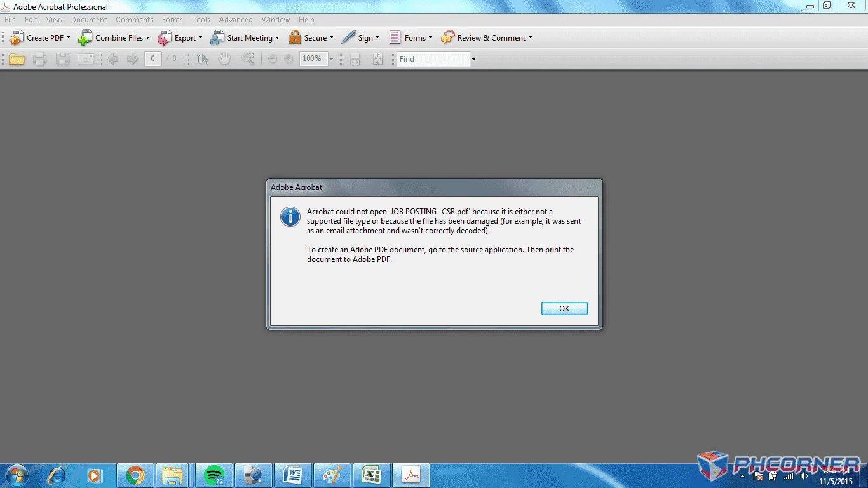The width and height of the screenshot is (868, 488).
Task: Open the Comments menu
Action: (134, 20)
